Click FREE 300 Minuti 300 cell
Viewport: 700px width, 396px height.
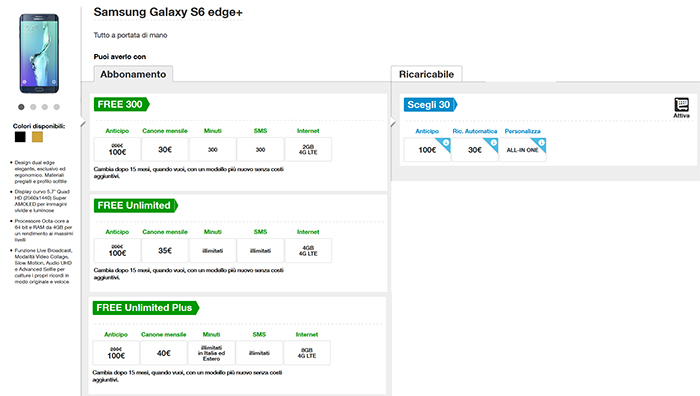pos(212,150)
